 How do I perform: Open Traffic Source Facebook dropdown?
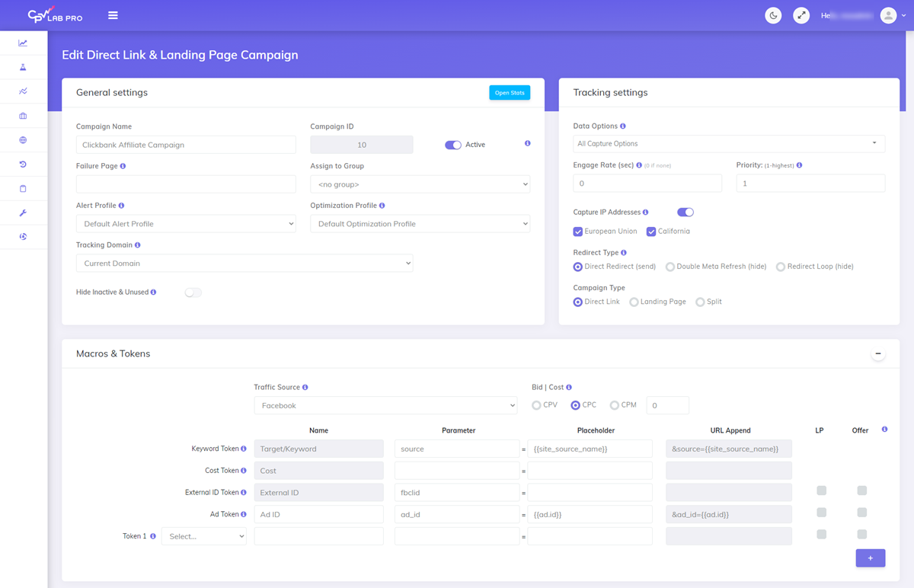385,405
